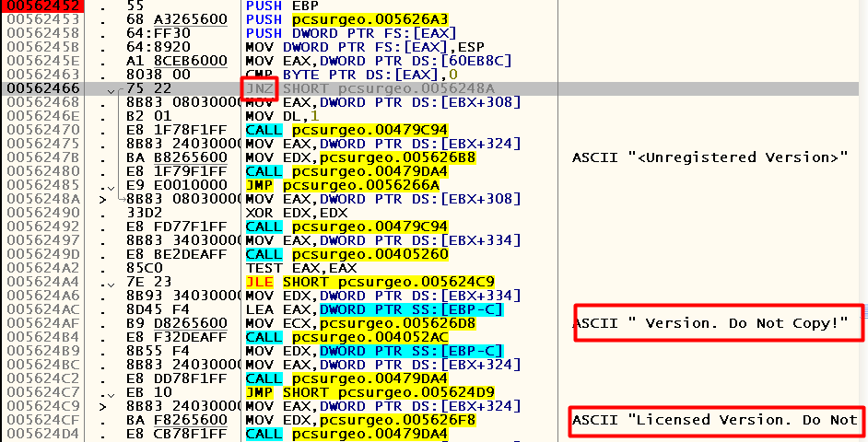
Task: Select address 00562452 highlighted in red
Action: coord(43,6)
